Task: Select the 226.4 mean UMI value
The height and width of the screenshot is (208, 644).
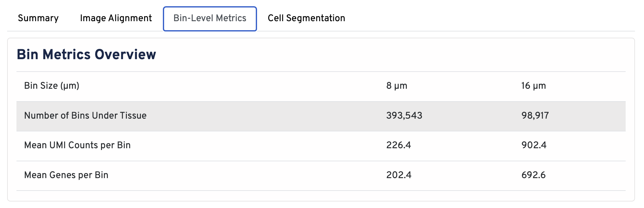Action: coord(398,145)
